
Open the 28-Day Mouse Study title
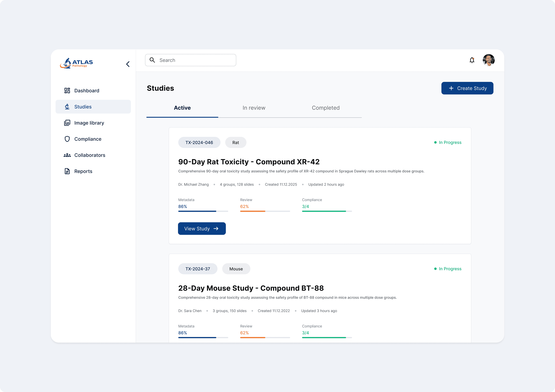click(x=251, y=288)
